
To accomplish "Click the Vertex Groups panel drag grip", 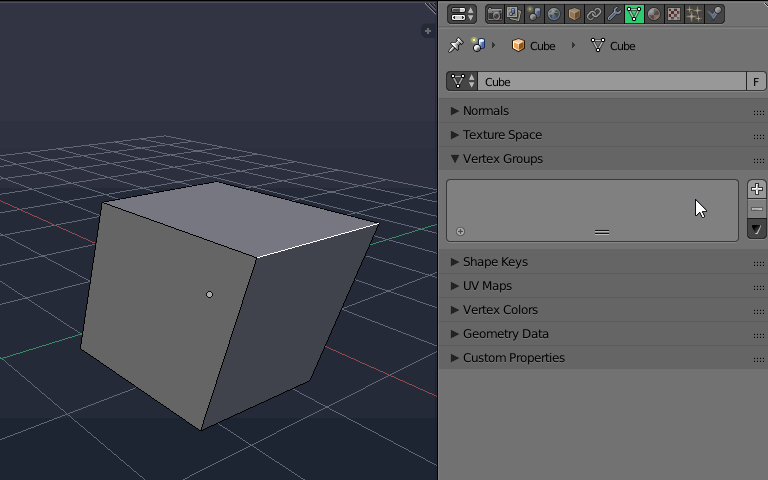I will coord(759,161).
